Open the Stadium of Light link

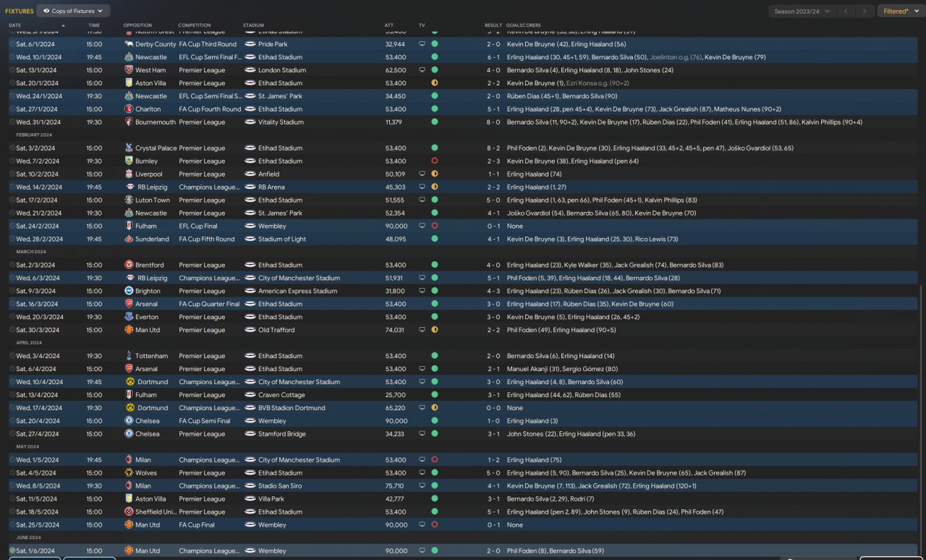282,239
